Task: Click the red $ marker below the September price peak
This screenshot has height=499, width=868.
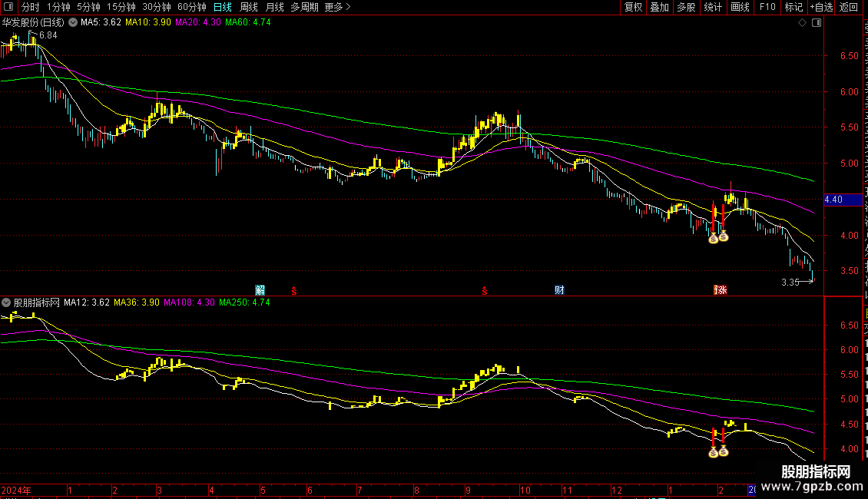Action: pos(485,290)
